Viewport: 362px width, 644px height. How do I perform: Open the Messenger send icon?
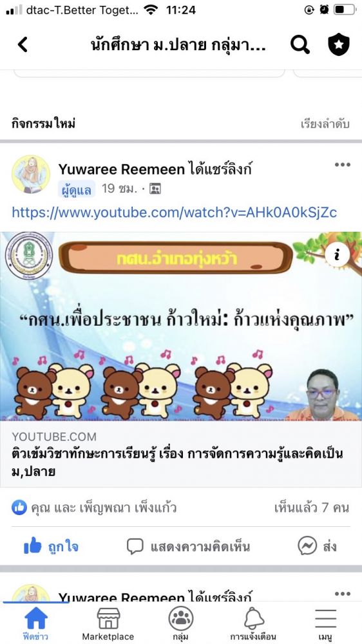(307, 546)
